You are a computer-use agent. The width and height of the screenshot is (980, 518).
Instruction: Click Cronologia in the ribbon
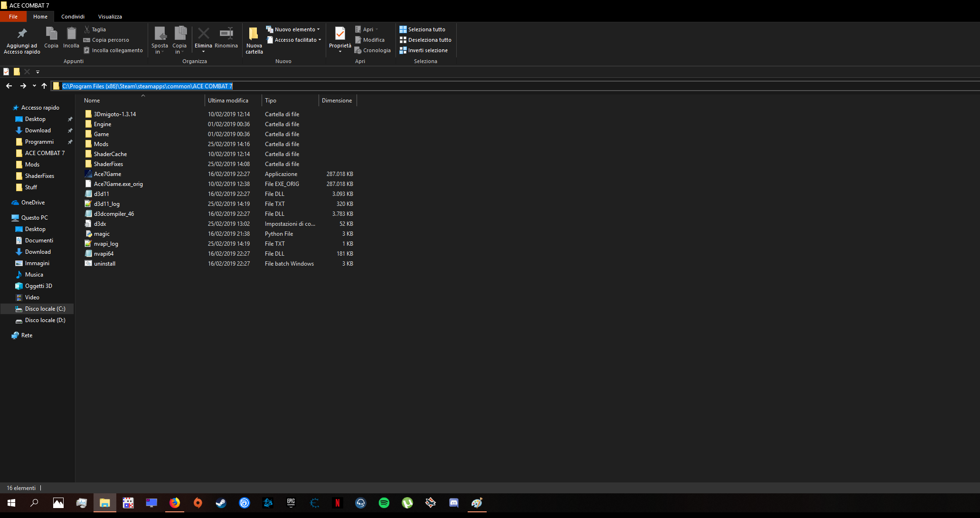click(x=373, y=50)
